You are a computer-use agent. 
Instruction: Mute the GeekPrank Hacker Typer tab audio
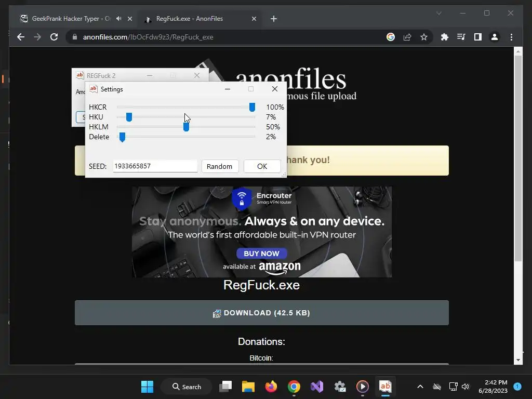(119, 19)
